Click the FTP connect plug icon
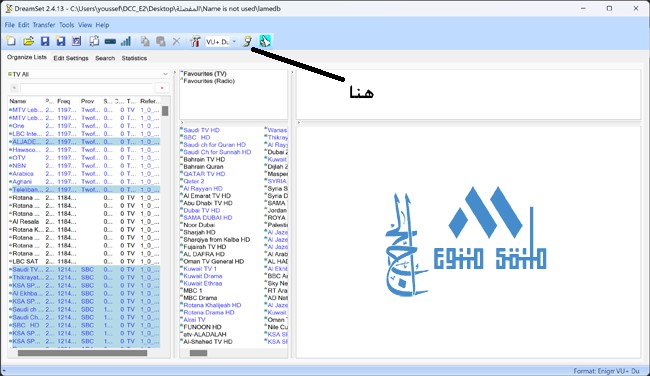 click(247, 41)
